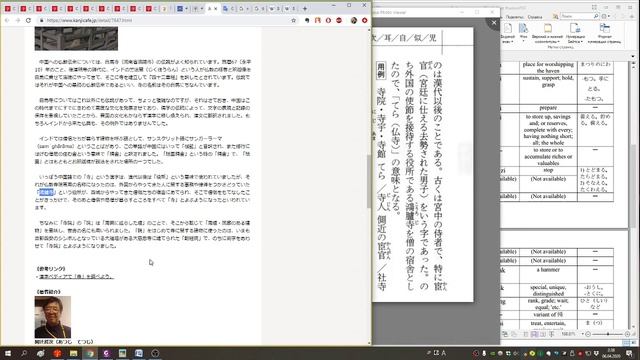Open the Windows notification center

point(629,353)
